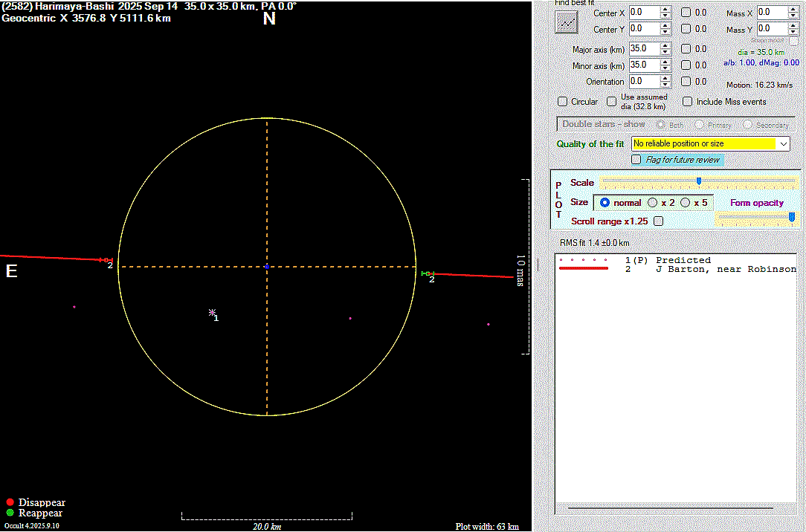Toggle Scroll range x1.25 checkbox

click(x=658, y=221)
